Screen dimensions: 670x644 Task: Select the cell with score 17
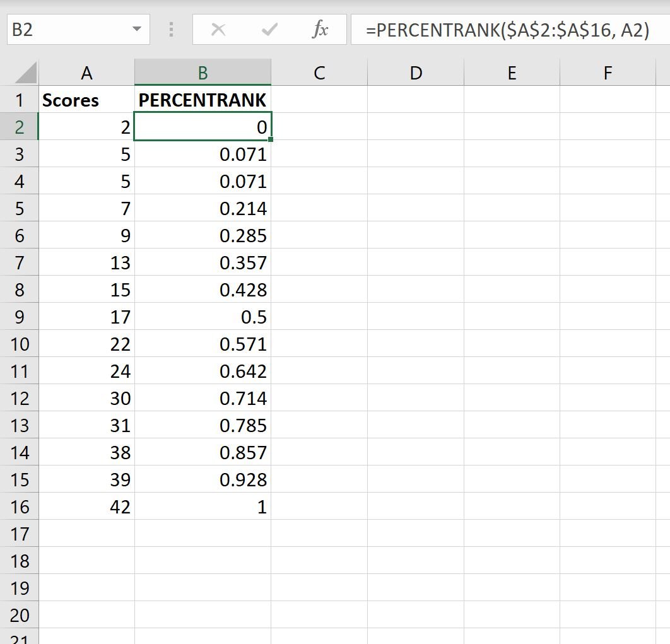pos(86,316)
